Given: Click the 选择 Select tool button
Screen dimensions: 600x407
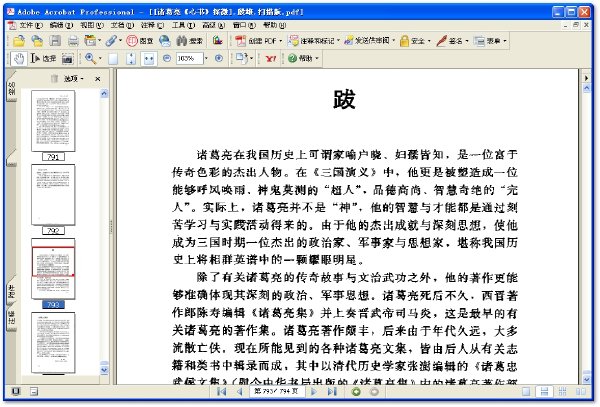Looking at the screenshot, I should click(43, 59).
